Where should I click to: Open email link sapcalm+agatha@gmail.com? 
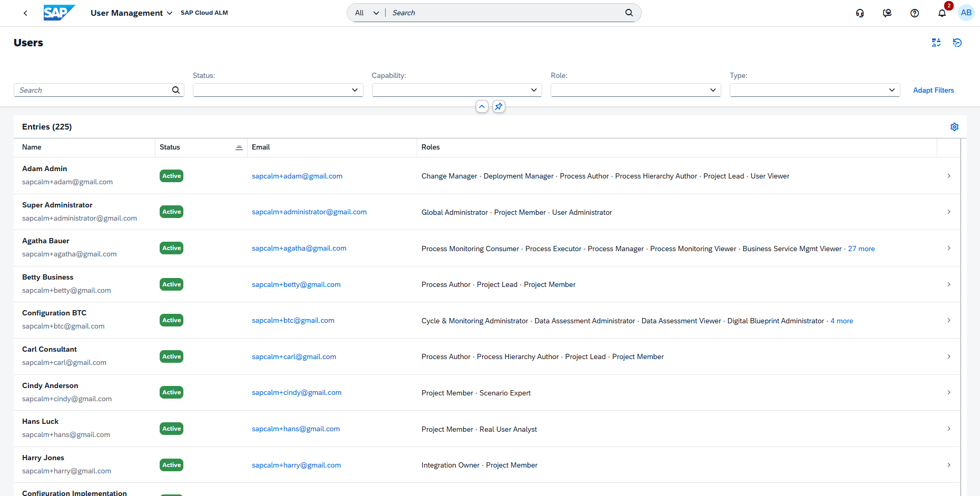[x=299, y=249]
